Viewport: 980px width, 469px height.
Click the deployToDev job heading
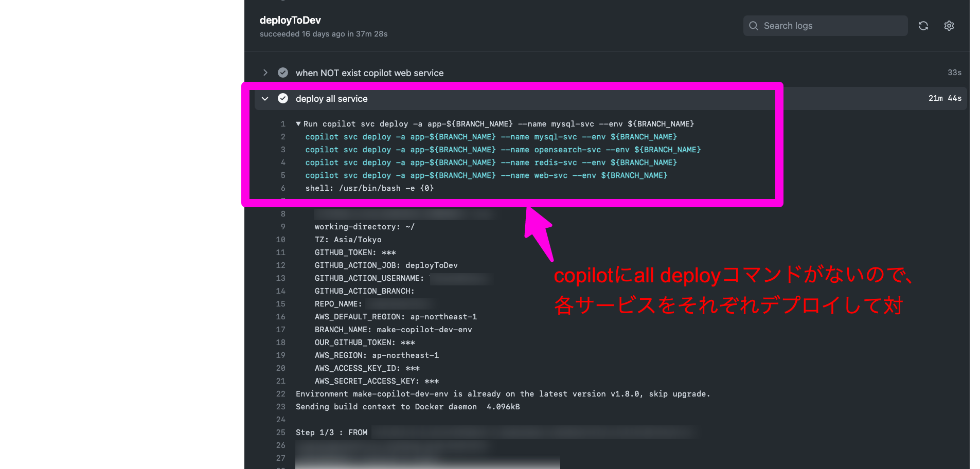[290, 20]
